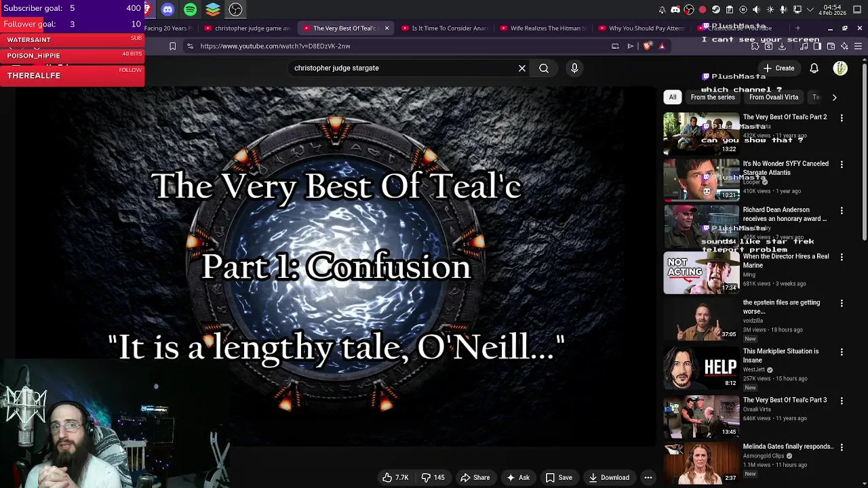Open the stacked-layers app in taskbar
This screenshot has height=488, width=868.
213,9
